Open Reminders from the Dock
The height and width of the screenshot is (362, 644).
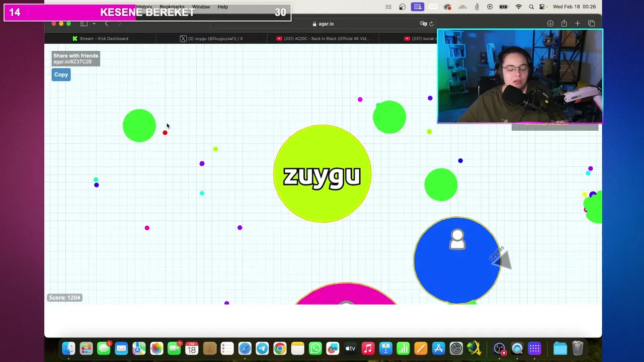click(227, 348)
